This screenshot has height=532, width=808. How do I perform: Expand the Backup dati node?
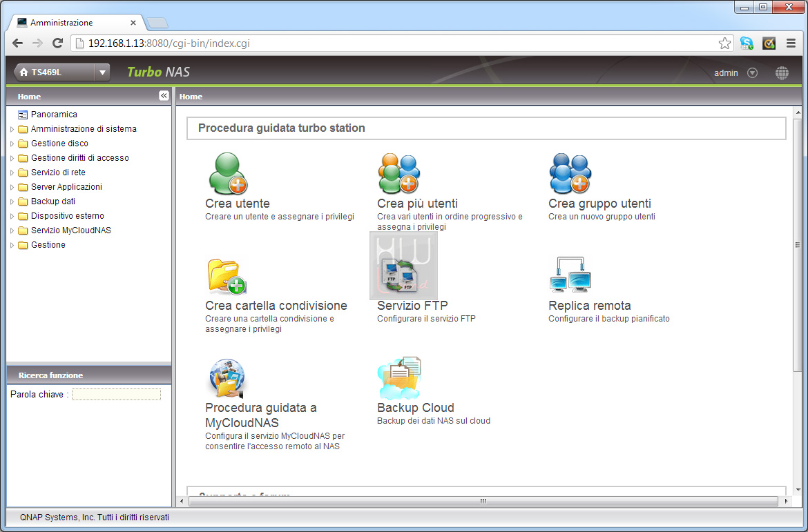point(12,201)
